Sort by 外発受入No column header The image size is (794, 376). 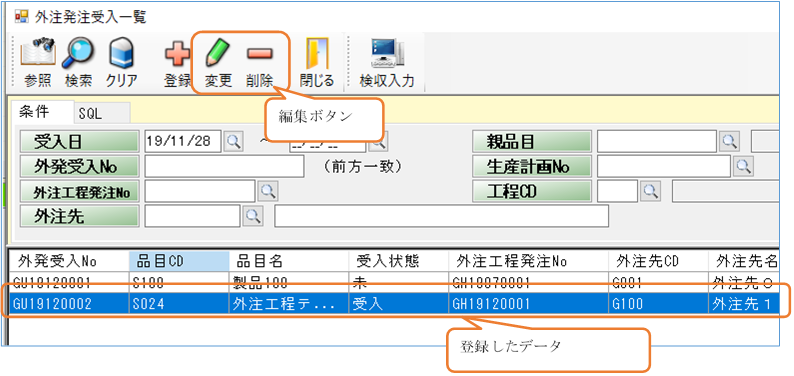[69, 261]
